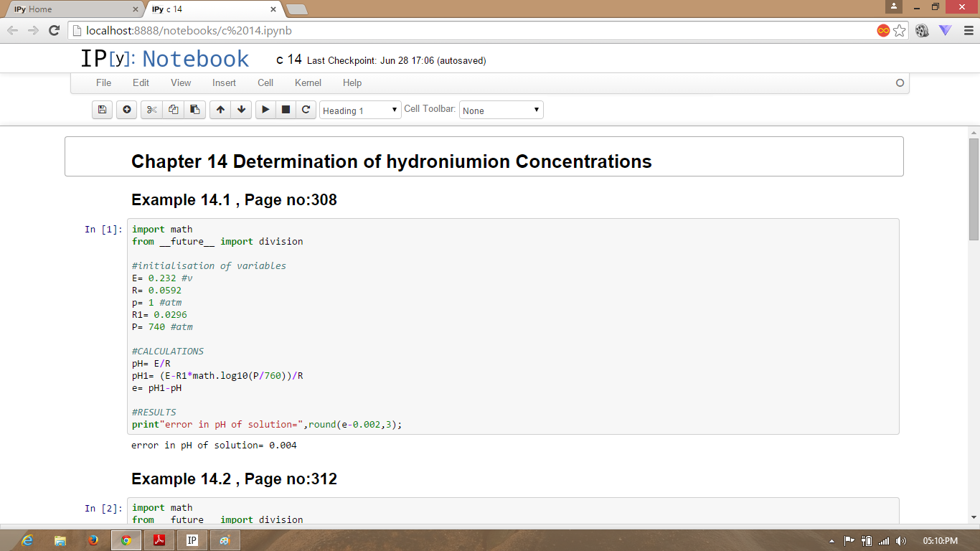Image resolution: width=980 pixels, height=551 pixels.
Task: Interrupt the kernel with the stop icon
Action: coord(286,110)
